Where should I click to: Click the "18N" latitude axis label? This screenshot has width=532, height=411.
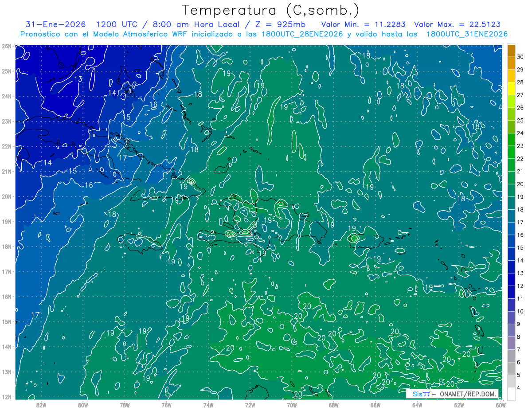(6, 247)
